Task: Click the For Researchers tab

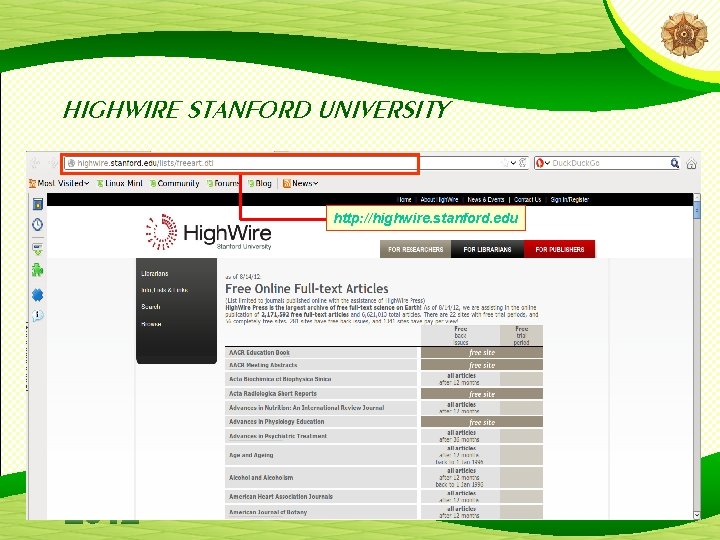Action: (x=416, y=249)
